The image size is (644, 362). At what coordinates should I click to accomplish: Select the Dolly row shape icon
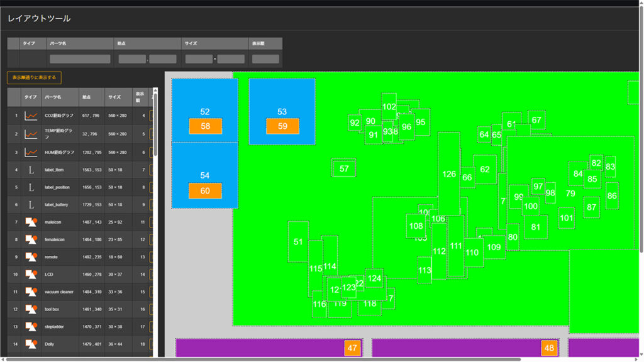[31, 344]
